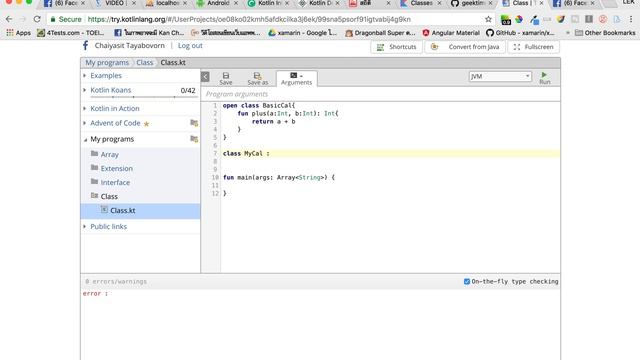Click the Facebook logo by username
Image resolution: width=640 pixels, height=360 pixels.
coord(85,45)
